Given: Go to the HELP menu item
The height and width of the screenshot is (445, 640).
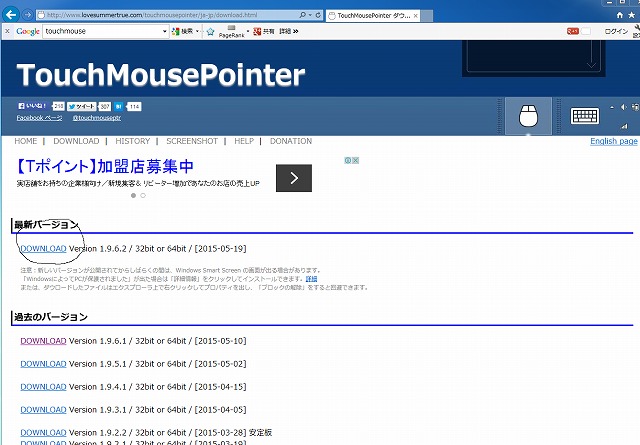Looking at the screenshot, I should click(x=244, y=141).
